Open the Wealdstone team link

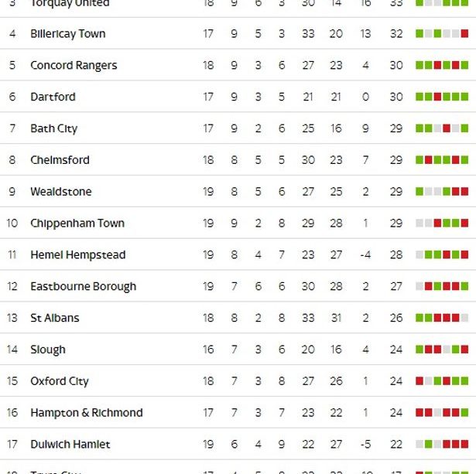point(60,192)
